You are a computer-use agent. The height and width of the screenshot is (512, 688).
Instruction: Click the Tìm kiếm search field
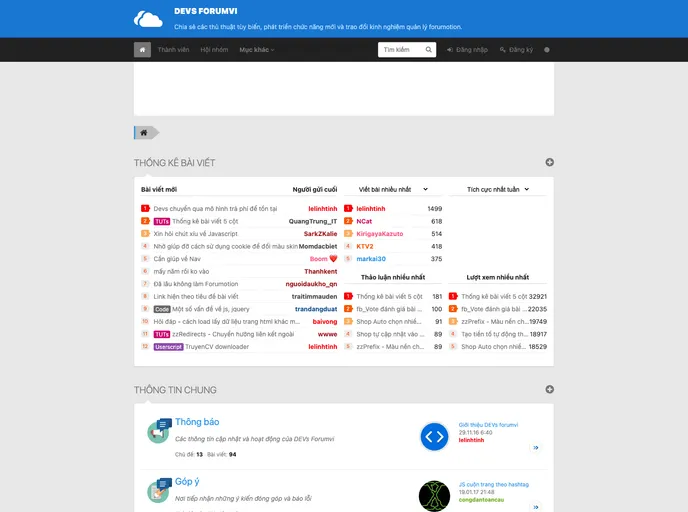pos(398,49)
